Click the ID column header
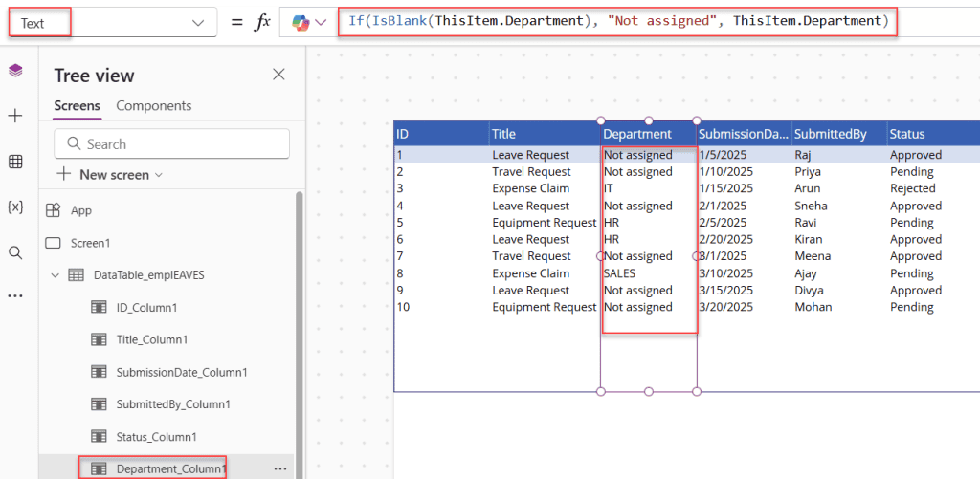This screenshot has width=980, height=479. [442, 134]
